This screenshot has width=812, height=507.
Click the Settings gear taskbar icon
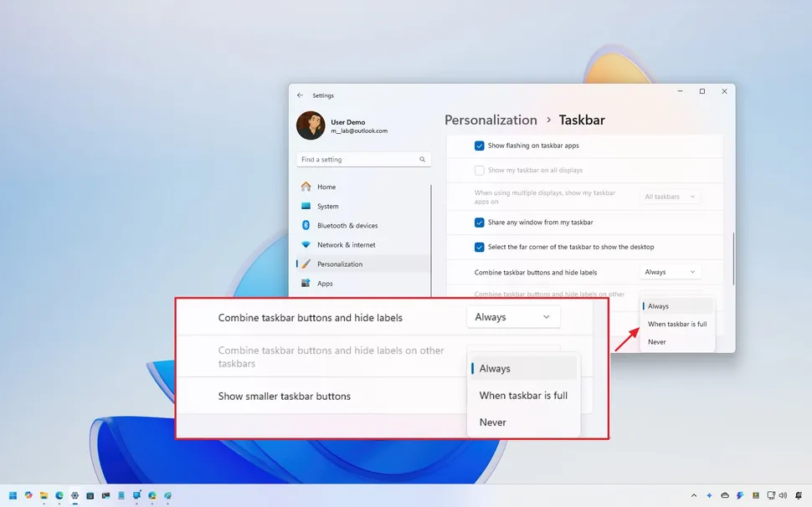coord(75,495)
